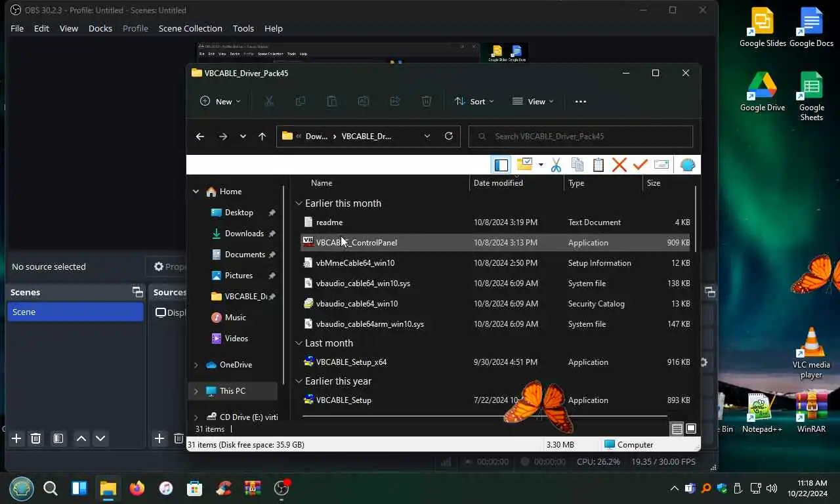Select the VBCABLE_Setup_x64 application file

351,362
